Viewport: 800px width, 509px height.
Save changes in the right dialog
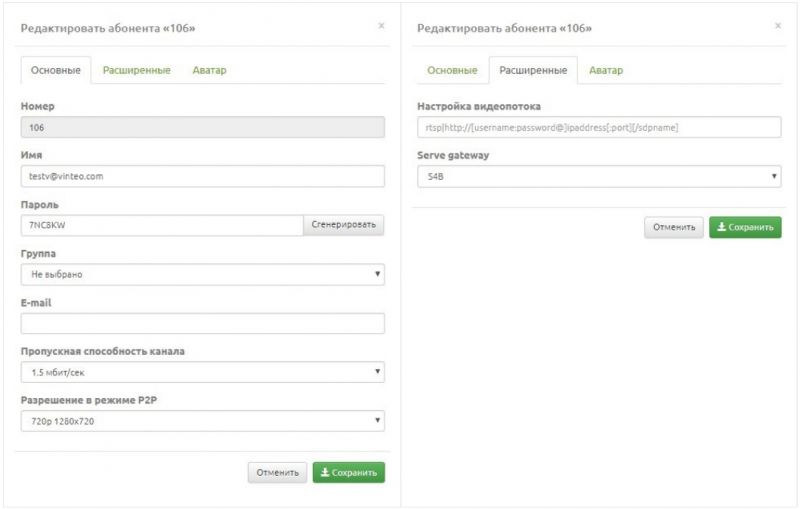tap(745, 227)
